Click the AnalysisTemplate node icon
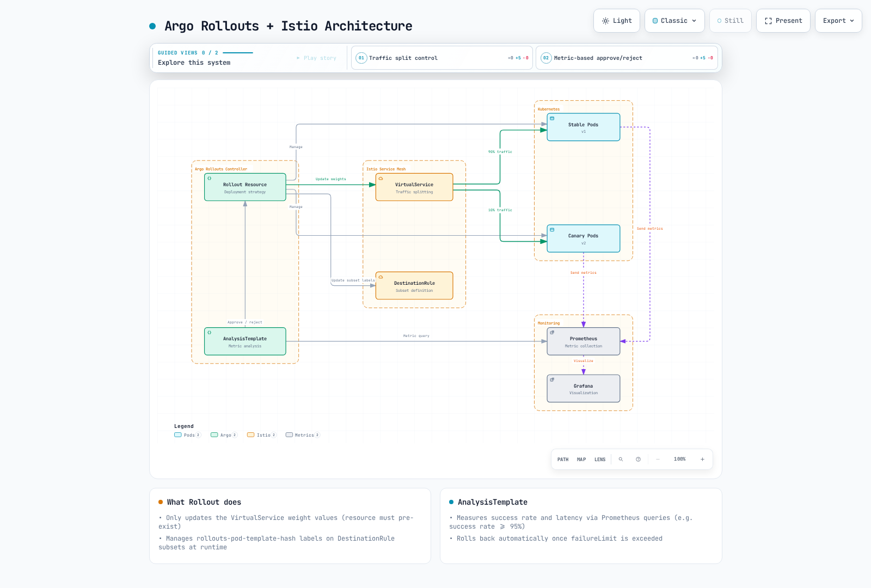 (x=209, y=332)
